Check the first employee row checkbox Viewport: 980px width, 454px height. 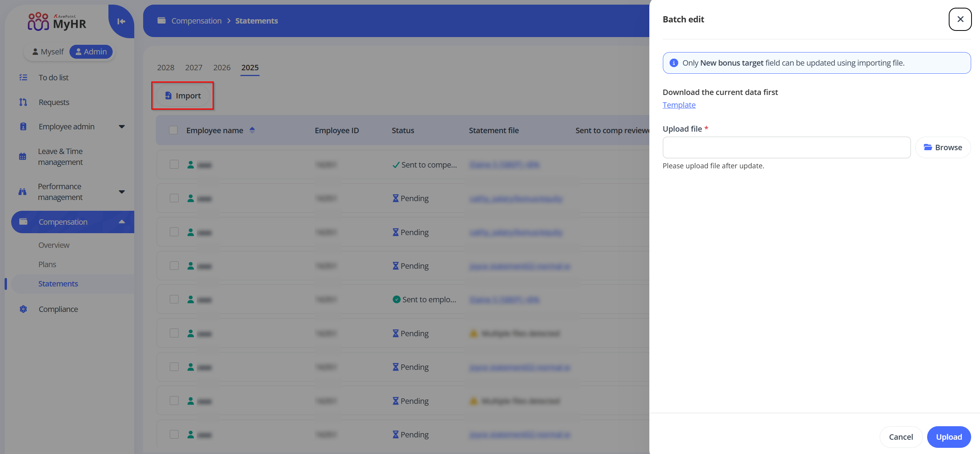point(174,164)
